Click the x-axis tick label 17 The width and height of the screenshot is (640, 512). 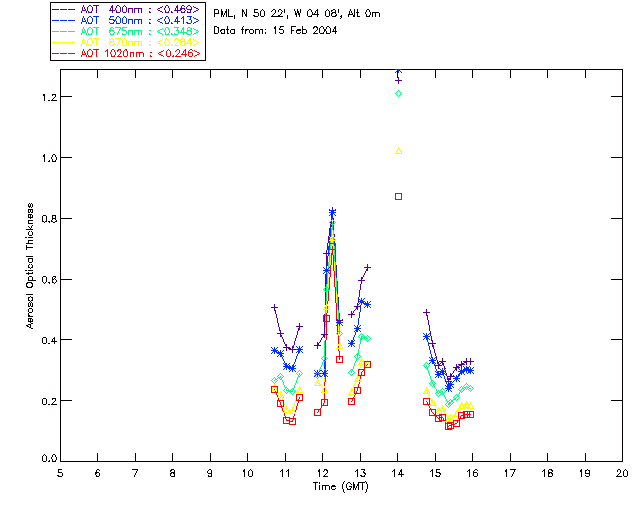pos(510,473)
